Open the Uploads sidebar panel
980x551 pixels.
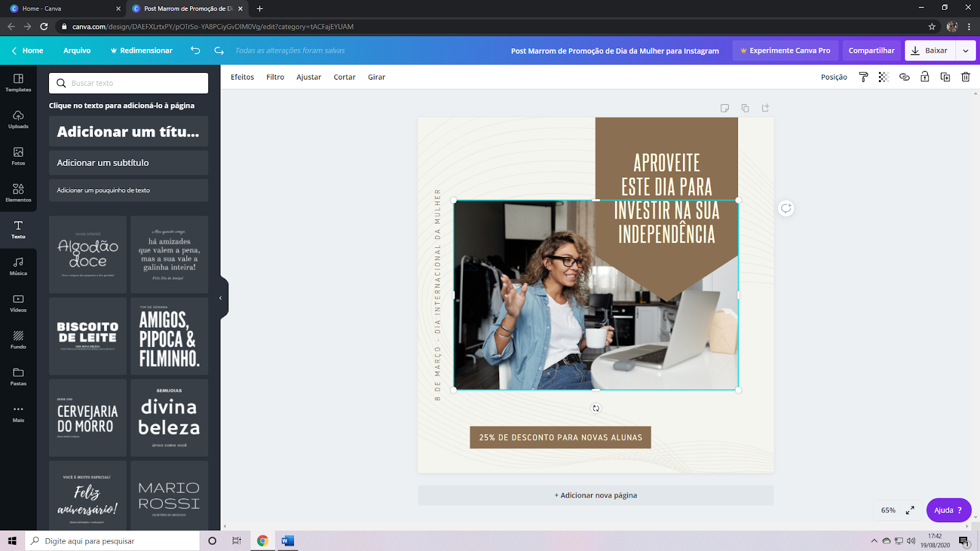coord(18,119)
